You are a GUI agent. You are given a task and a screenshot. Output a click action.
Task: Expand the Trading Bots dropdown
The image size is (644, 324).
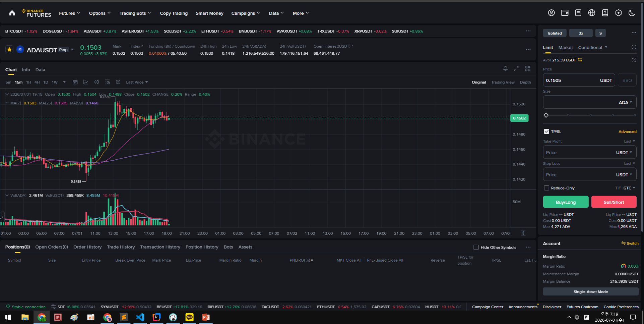[135, 13]
